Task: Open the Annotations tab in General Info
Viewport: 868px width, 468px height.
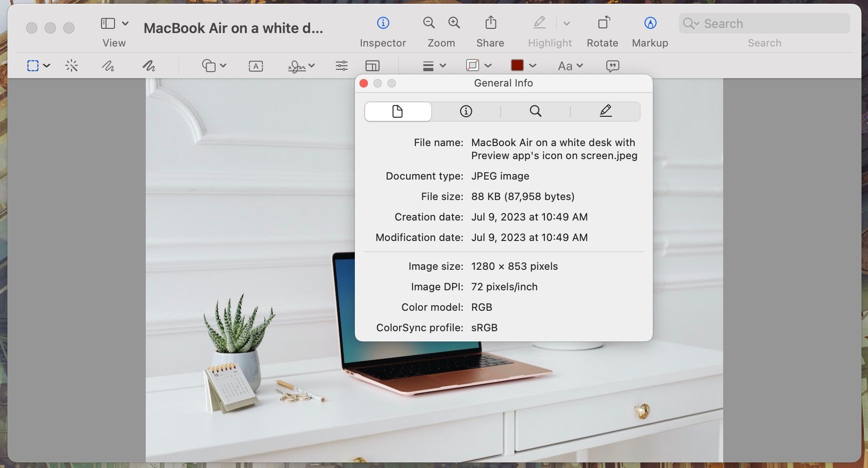Action: [x=605, y=111]
